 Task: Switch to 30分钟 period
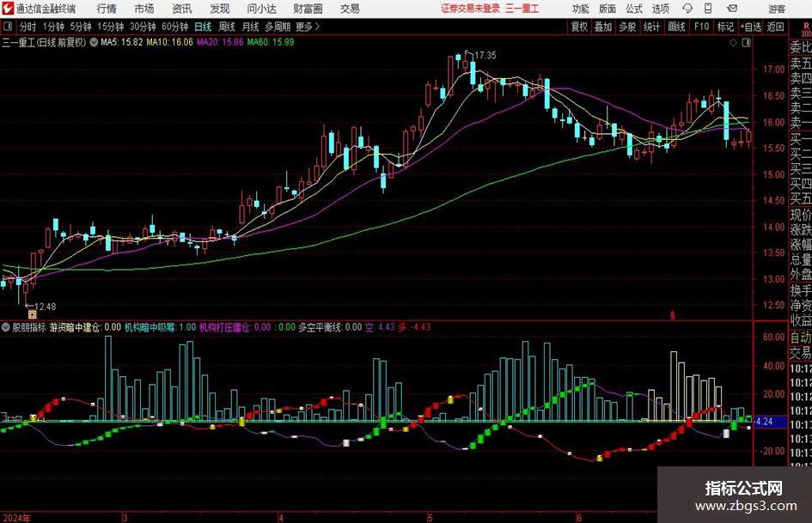click(x=143, y=27)
